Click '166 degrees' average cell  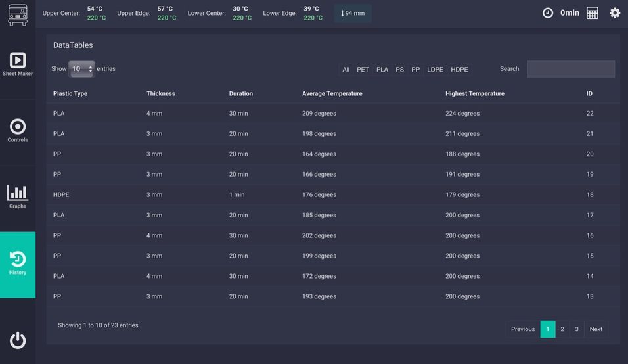[319, 175]
